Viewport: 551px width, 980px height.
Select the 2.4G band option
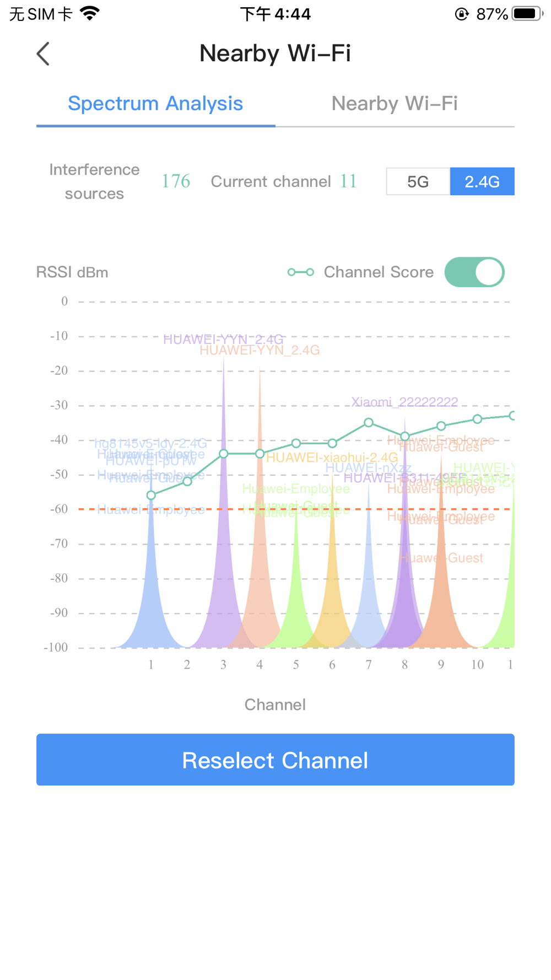(482, 182)
